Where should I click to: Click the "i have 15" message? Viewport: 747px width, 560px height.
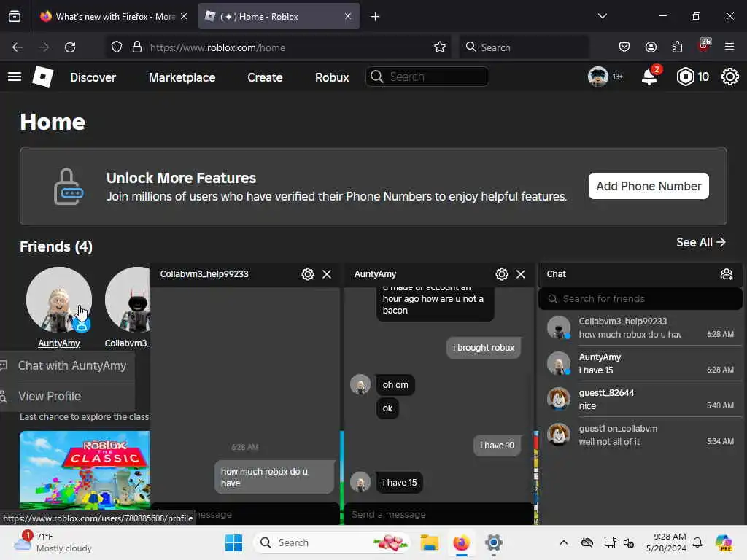(399, 483)
